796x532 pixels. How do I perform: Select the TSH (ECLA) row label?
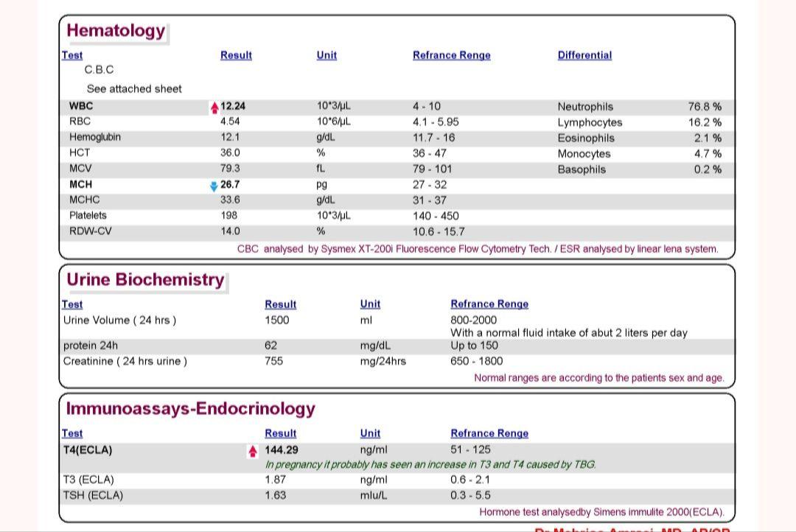pyautogui.click(x=93, y=495)
